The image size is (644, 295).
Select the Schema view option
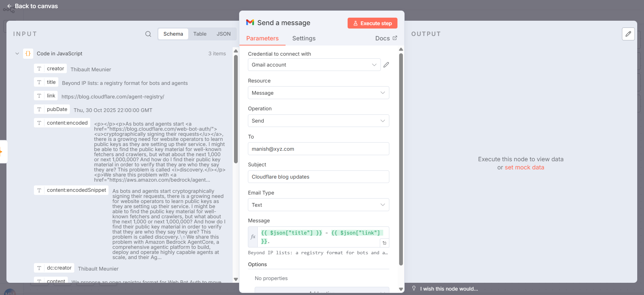(173, 34)
